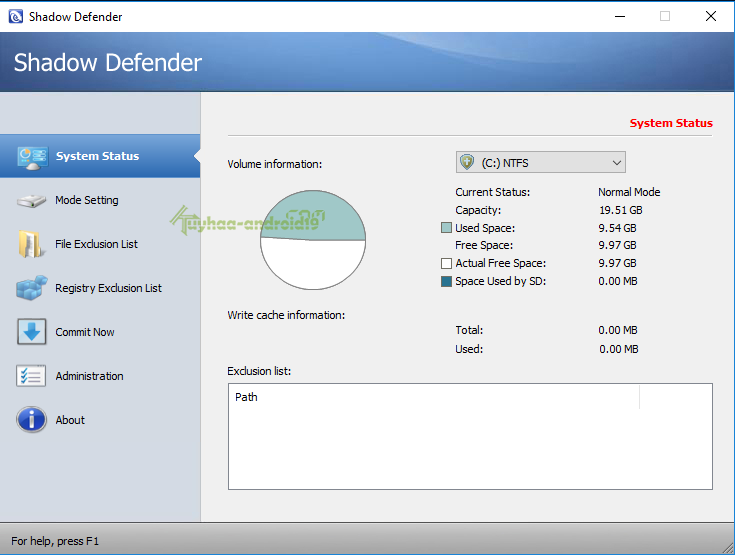The height and width of the screenshot is (555, 735).
Task: Click the write cache Total value
Action: coord(618,330)
